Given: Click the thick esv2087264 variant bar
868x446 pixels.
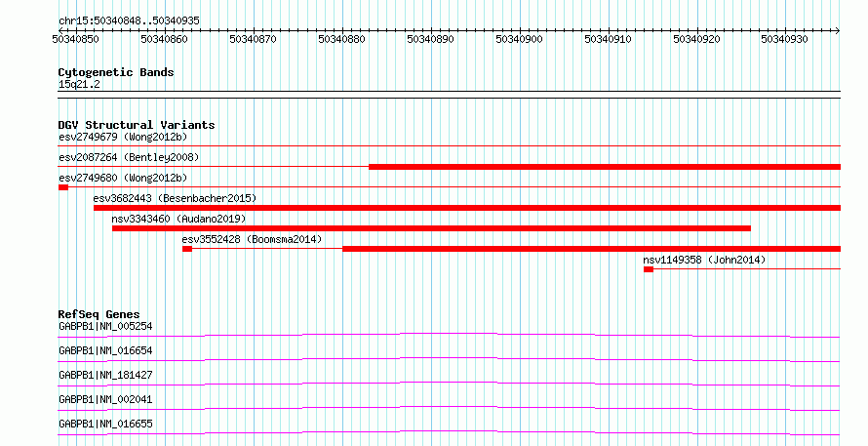Looking at the screenshot, I should pyautogui.click(x=605, y=167).
